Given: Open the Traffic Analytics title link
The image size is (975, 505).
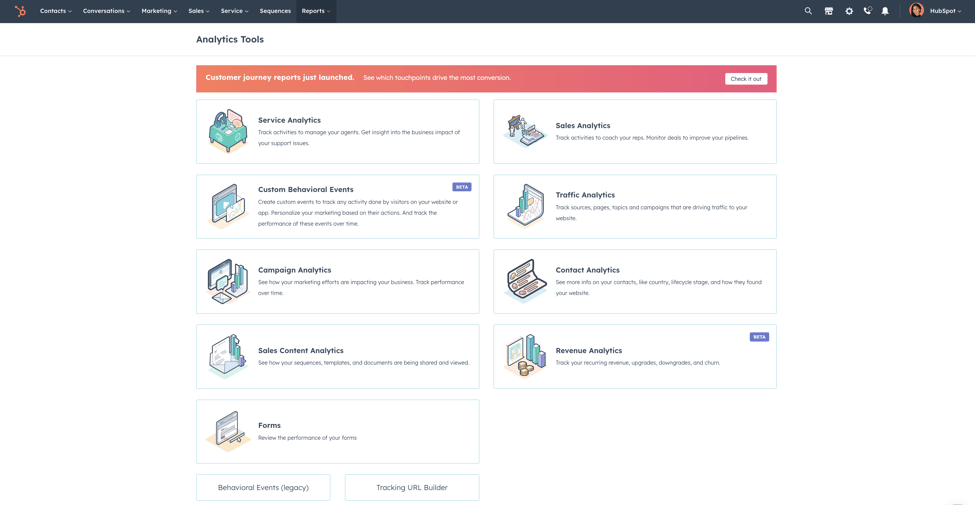Looking at the screenshot, I should 585,195.
